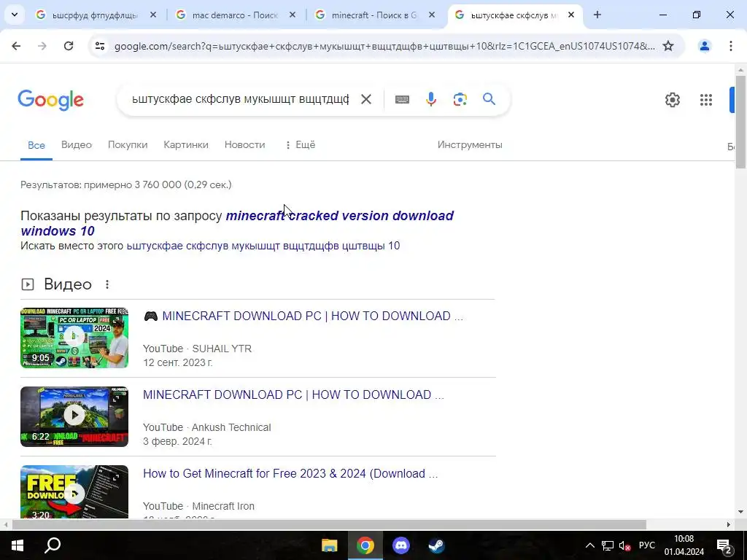Search instead for original ьштускфае query

(x=263, y=246)
